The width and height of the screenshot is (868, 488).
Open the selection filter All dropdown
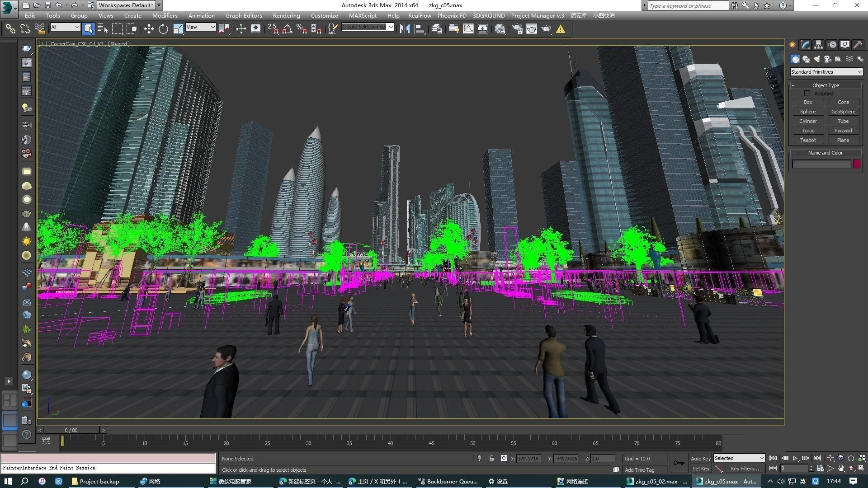pos(65,27)
